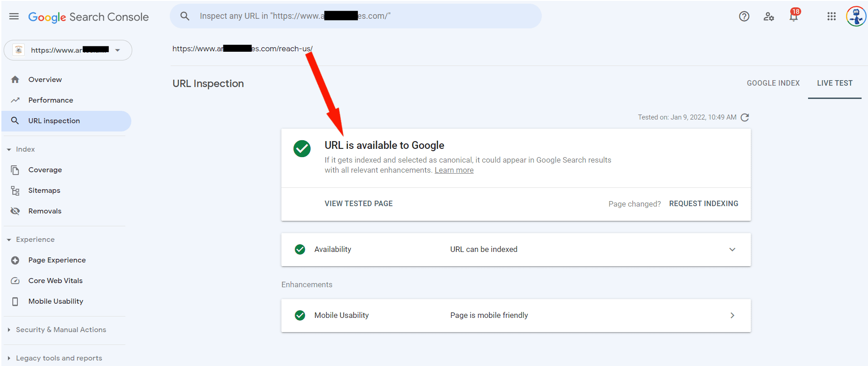The width and height of the screenshot is (868, 366).
Task: Follow the Learn more link
Action: tap(454, 170)
